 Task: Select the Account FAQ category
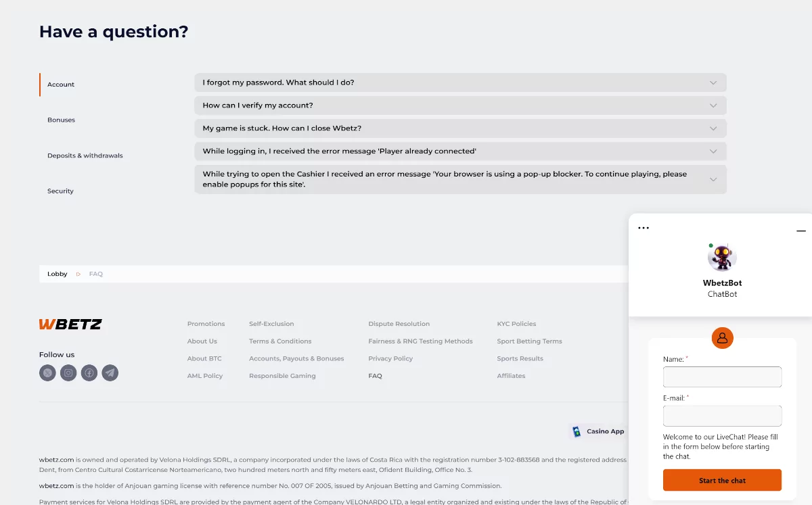(x=61, y=85)
